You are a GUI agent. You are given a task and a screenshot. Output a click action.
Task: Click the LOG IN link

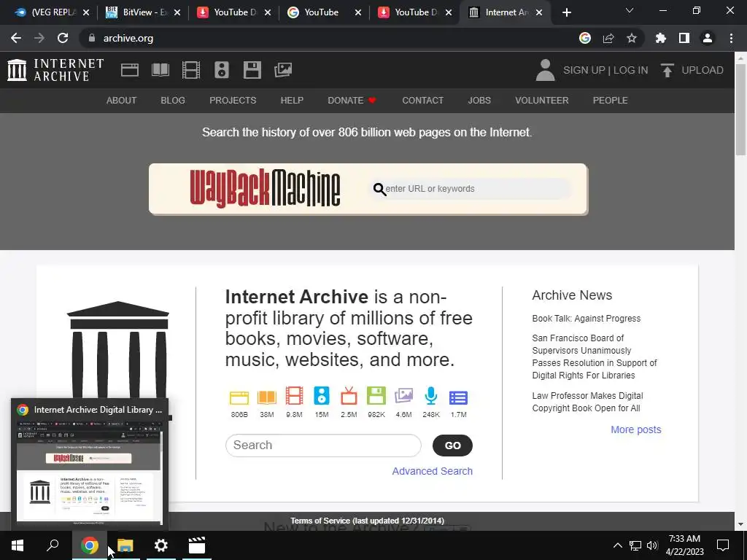[x=631, y=70]
